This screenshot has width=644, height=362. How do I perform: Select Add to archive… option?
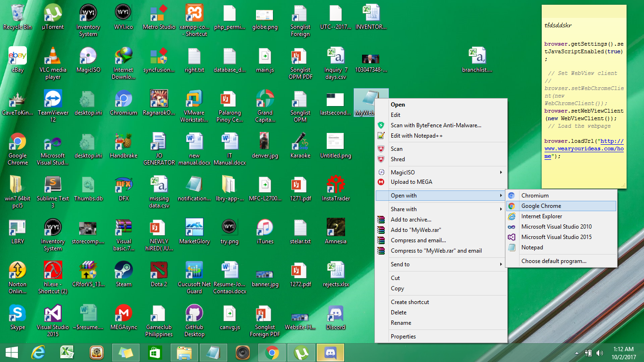(x=441, y=220)
